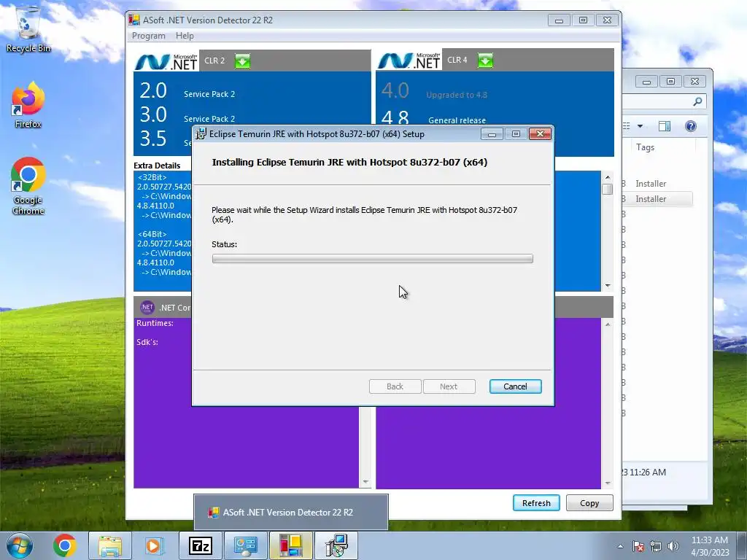Image resolution: width=747 pixels, height=560 pixels.
Task: Click the Runtimes pane scrollbar down arrow
Action: coord(365,482)
